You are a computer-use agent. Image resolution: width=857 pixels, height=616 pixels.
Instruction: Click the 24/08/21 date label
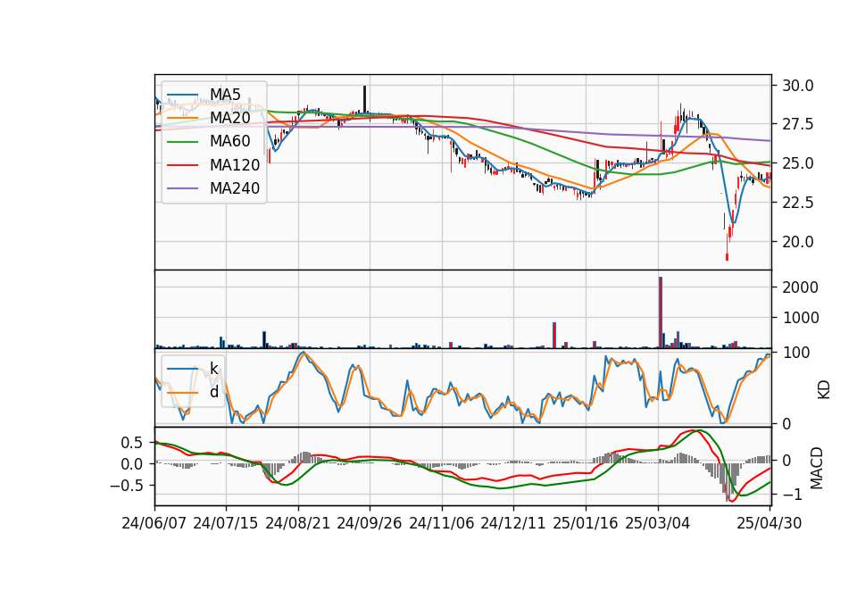[x=298, y=523]
